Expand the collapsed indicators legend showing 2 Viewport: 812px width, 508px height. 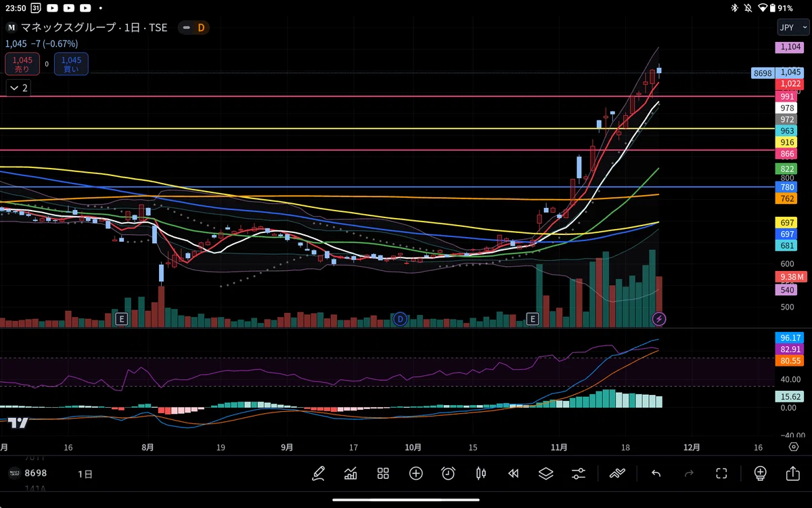tap(18, 88)
